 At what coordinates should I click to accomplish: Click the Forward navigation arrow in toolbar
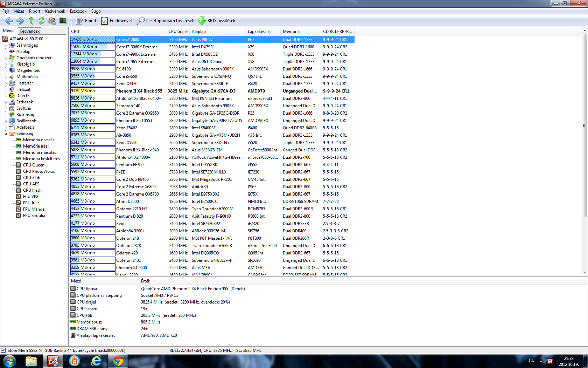(x=20, y=21)
